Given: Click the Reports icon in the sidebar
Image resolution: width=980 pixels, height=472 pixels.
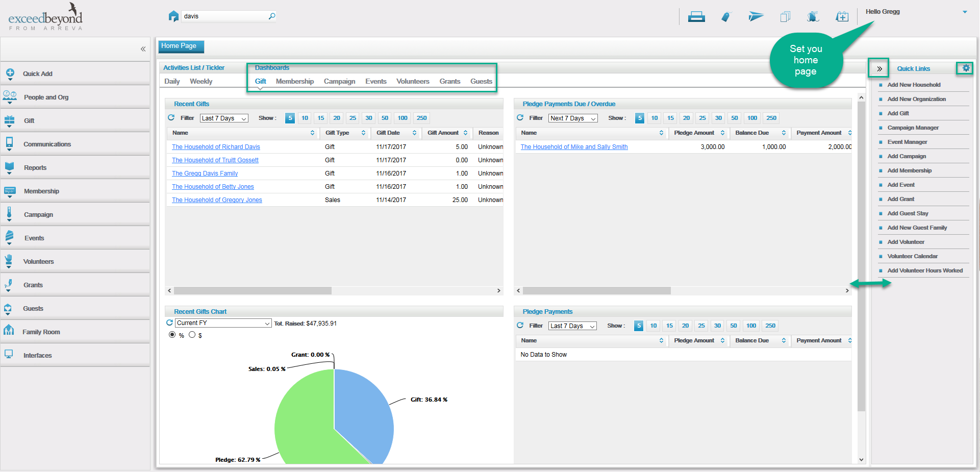Looking at the screenshot, I should [9, 167].
